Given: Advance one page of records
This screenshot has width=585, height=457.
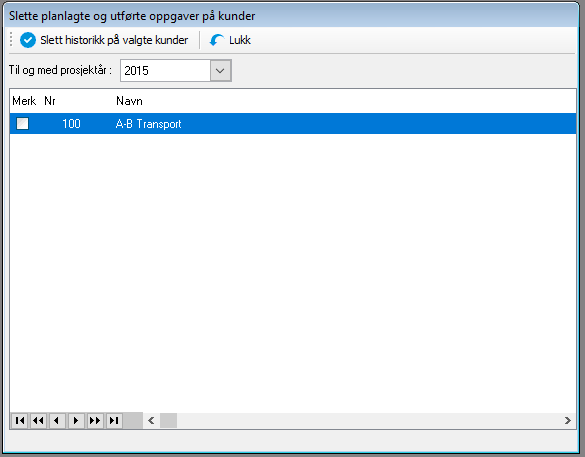Looking at the screenshot, I should (96, 421).
